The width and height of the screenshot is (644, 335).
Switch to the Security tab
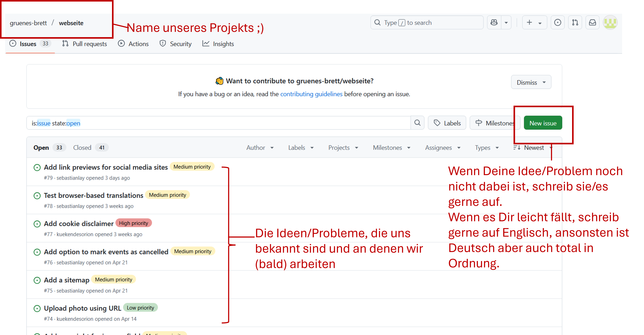pyautogui.click(x=176, y=44)
